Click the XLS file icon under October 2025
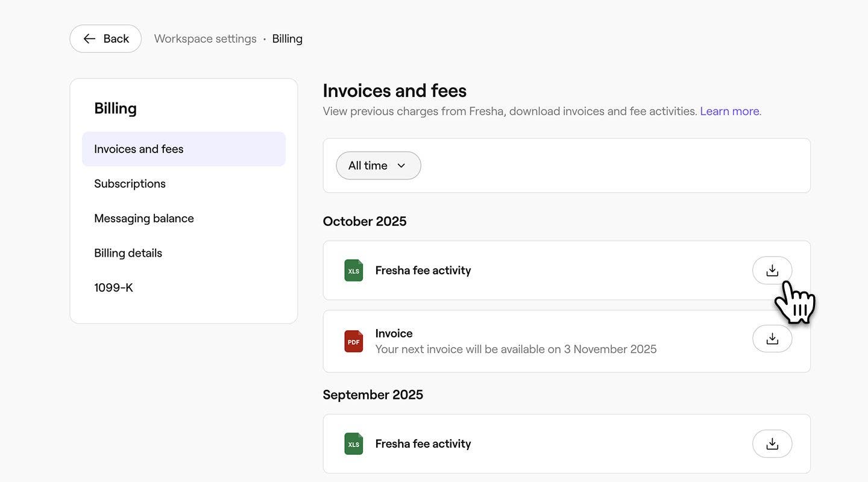Image resolution: width=868 pixels, height=482 pixels. (354, 271)
